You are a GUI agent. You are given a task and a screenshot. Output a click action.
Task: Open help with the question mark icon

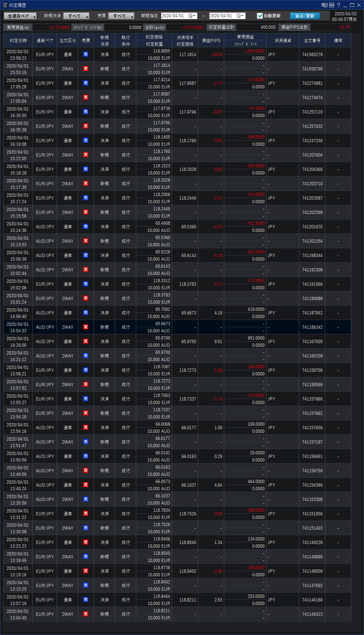pyautogui.click(x=339, y=5)
